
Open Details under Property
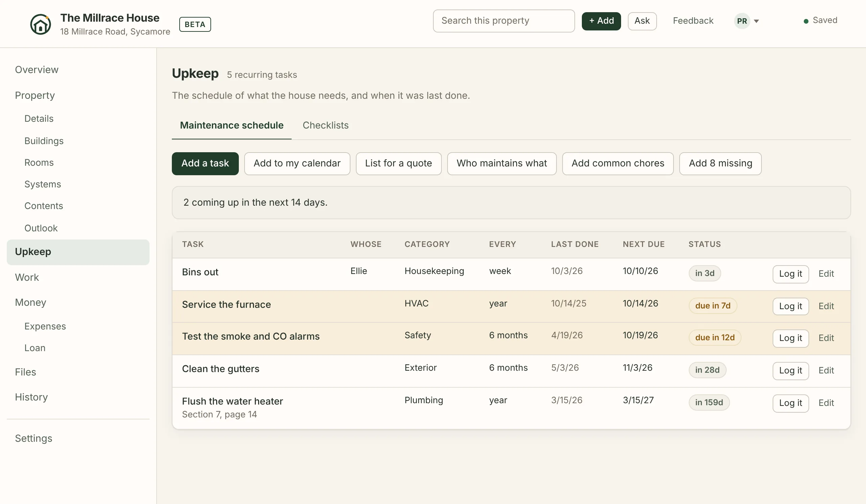pos(39,118)
